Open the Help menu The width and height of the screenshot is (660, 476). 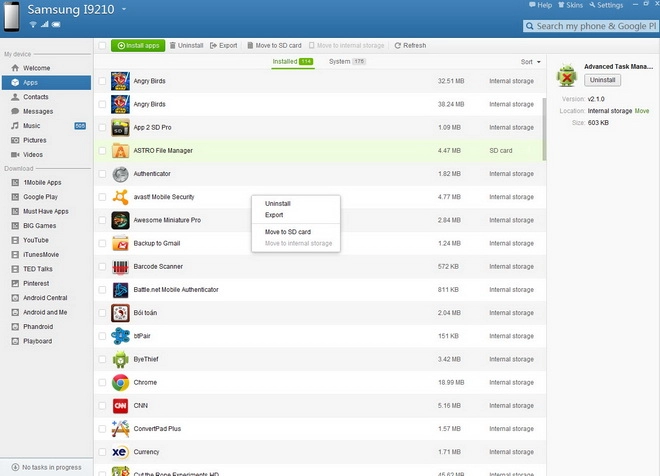[x=540, y=5]
